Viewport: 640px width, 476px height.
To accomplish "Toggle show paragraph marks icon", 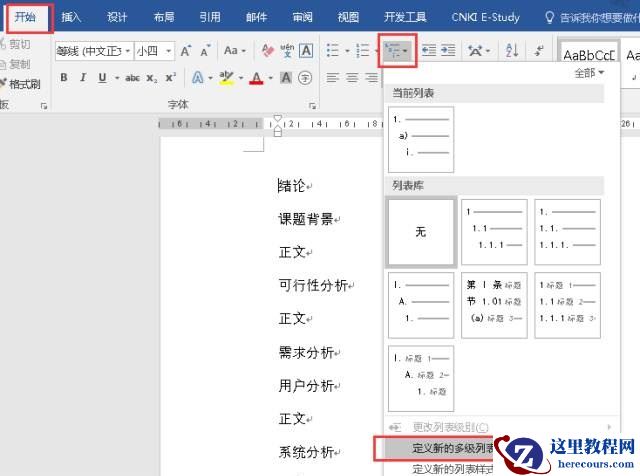I will point(539,51).
